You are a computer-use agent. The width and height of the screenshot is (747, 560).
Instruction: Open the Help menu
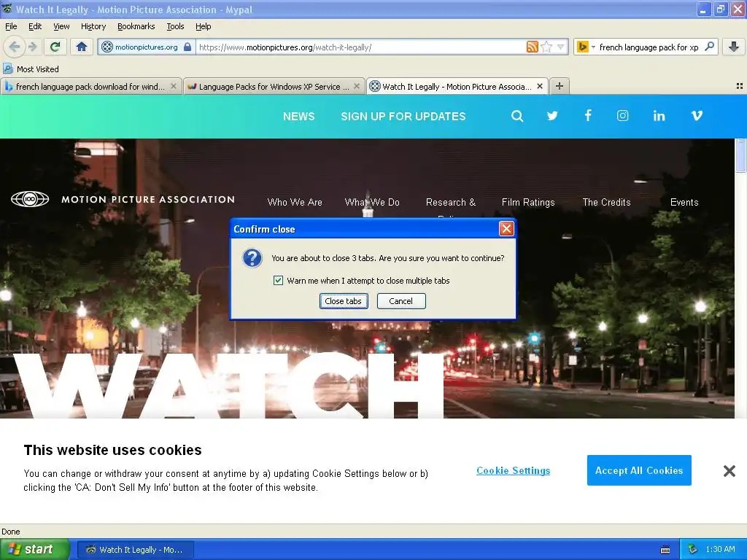203,26
